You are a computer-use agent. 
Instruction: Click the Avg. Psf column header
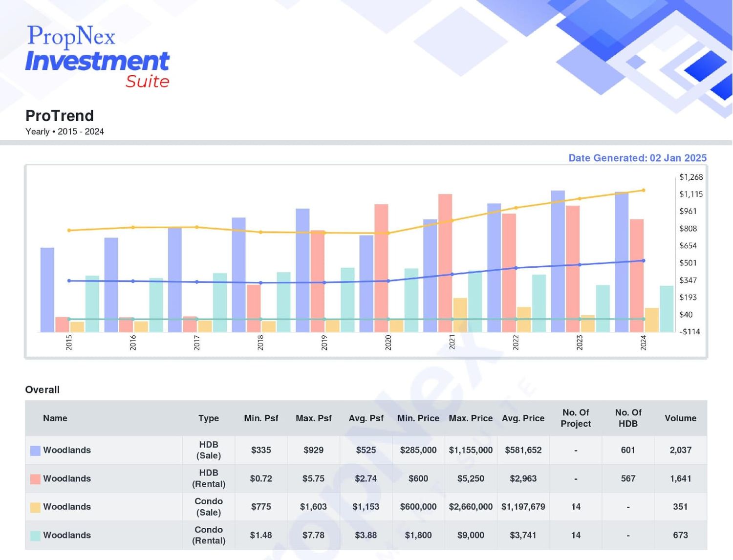(366, 418)
